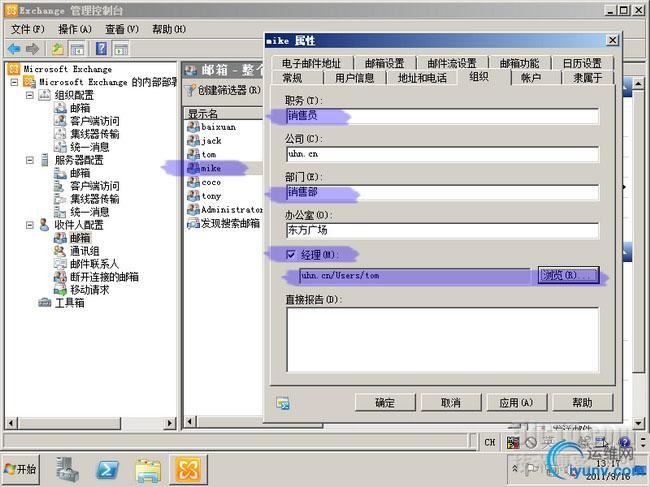This screenshot has width=650, height=487.
Task: Switch to the 隶属于 tab
Action: [587, 78]
